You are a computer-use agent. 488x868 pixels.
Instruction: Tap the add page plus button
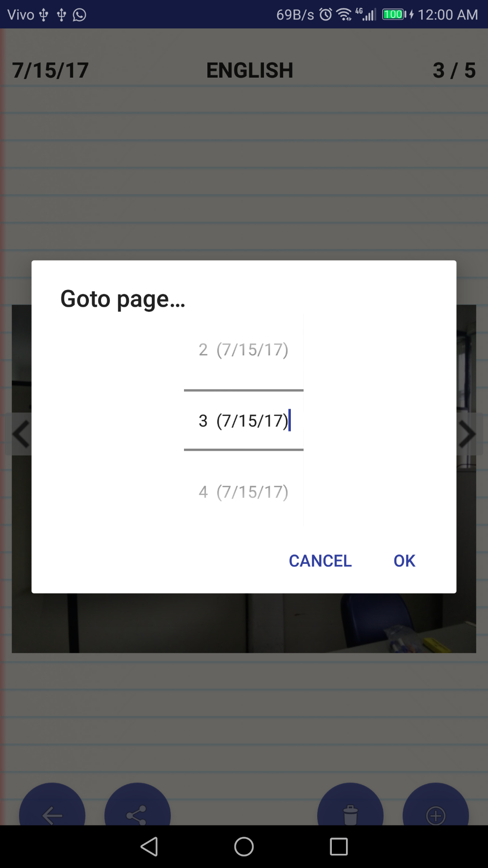[436, 805]
